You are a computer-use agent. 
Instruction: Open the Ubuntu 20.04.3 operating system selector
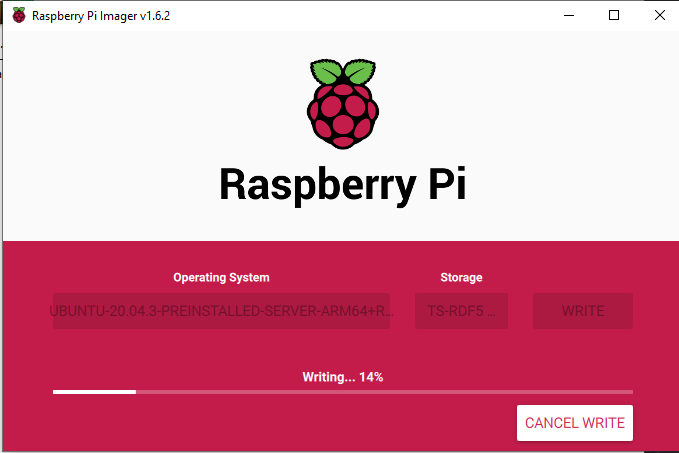point(221,311)
